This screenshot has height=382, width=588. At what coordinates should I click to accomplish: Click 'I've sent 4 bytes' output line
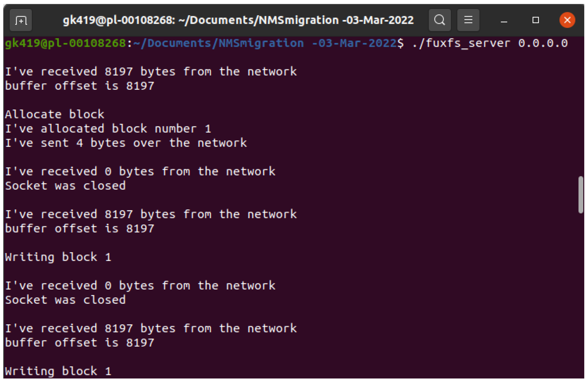tap(126, 143)
